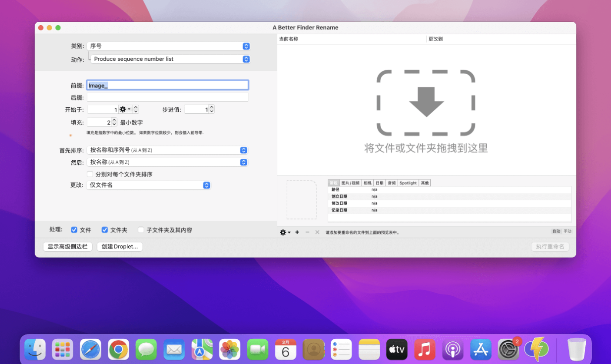Launch Google Chrome from the Dock
This screenshot has height=364, width=611.
(x=119, y=349)
